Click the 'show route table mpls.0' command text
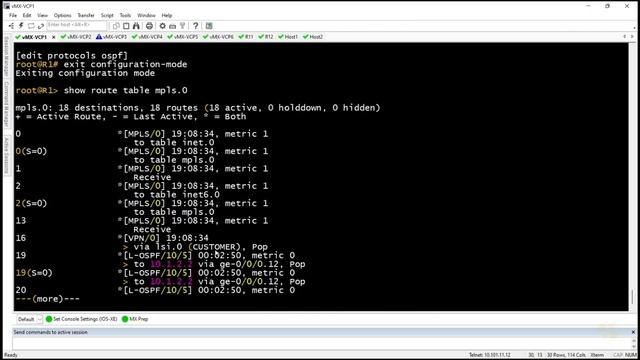Screen dimensions: 640x360 [x=126, y=90]
